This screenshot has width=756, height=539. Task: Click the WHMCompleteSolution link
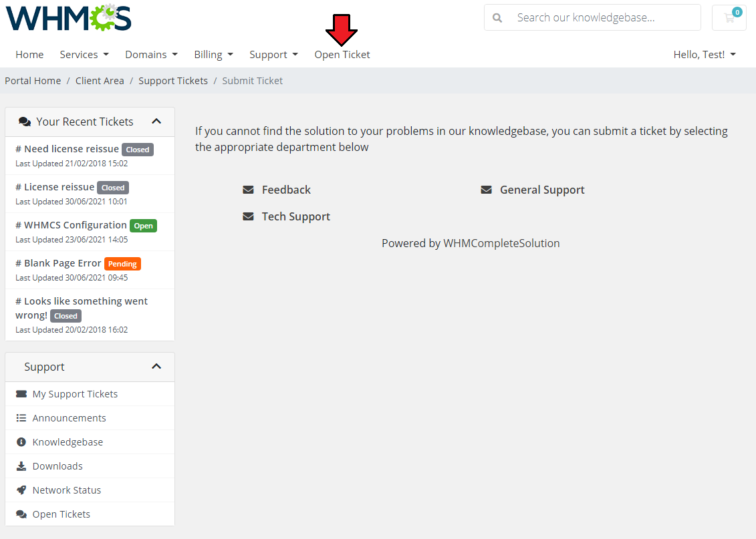pos(501,243)
